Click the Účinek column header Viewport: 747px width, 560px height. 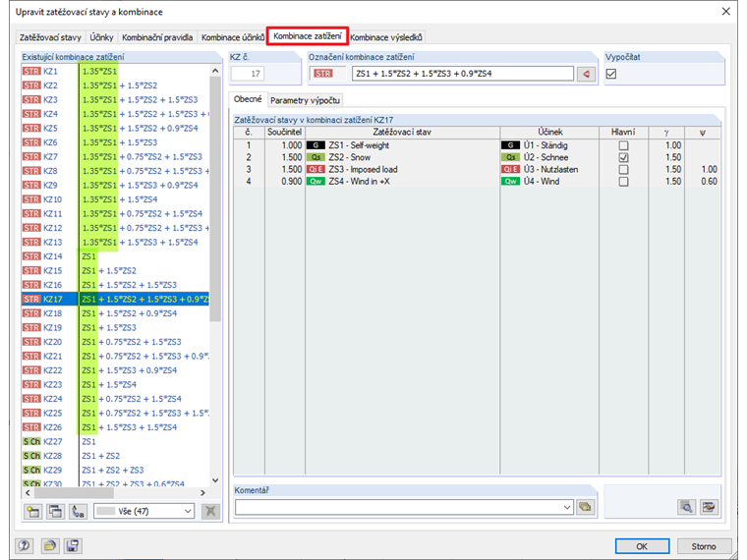pyautogui.click(x=549, y=132)
